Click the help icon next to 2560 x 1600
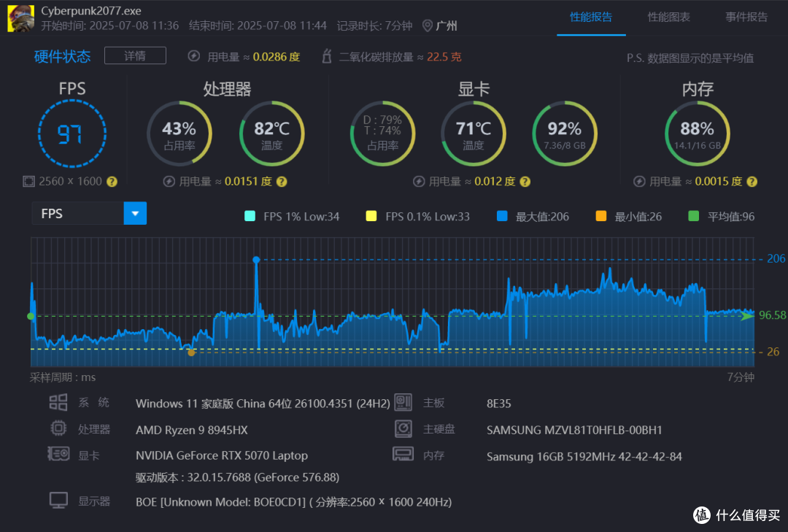 (112, 182)
